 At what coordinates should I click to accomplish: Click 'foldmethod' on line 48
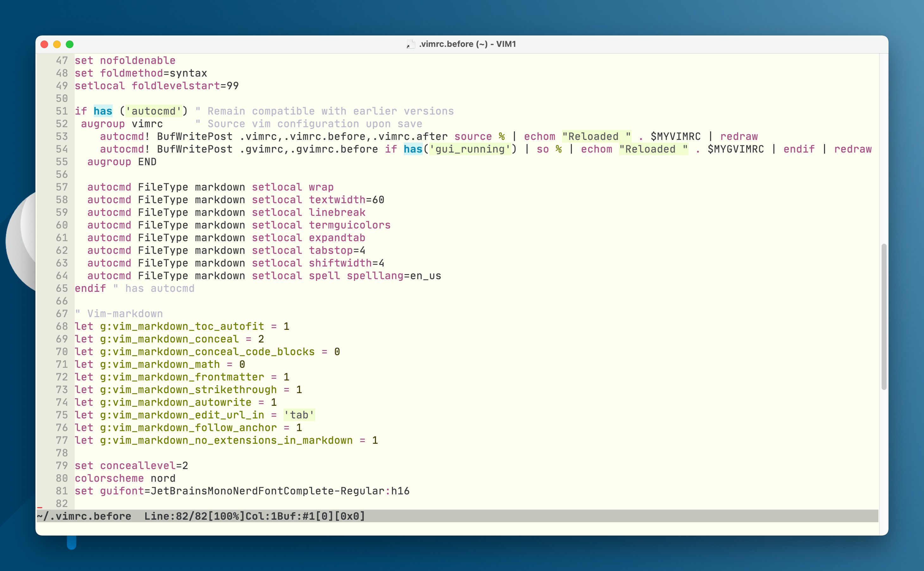pyautogui.click(x=131, y=73)
